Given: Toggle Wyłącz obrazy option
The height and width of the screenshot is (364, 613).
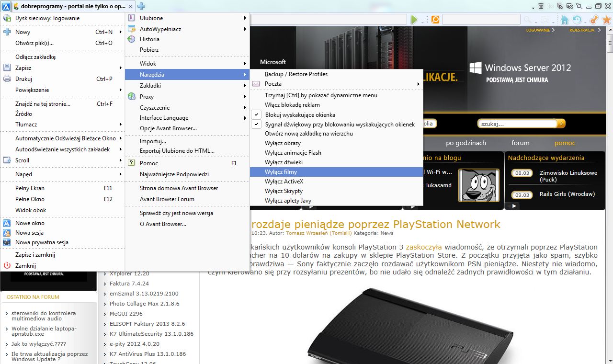Looking at the screenshot, I should [337, 143].
